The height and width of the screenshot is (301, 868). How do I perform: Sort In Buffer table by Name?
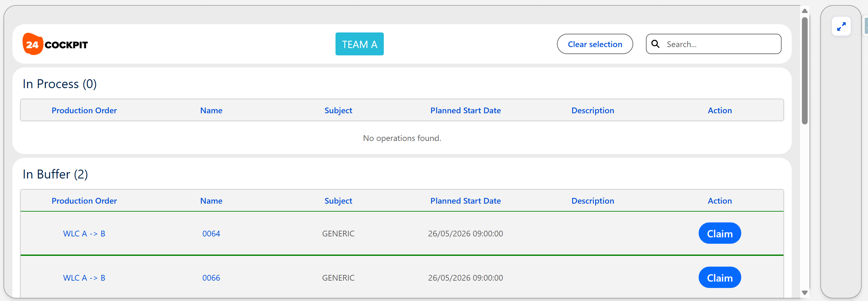211,201
